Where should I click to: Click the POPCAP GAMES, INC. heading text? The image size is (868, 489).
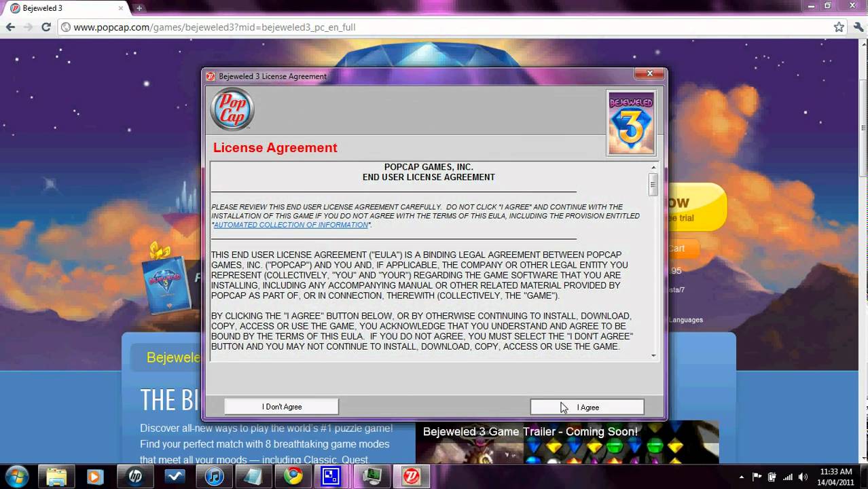[429, 167]
